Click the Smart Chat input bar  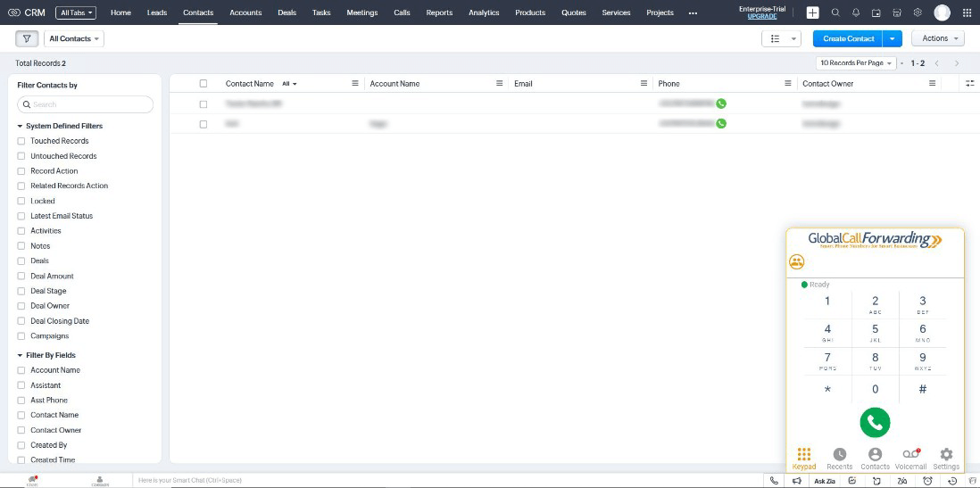click(447, 481)
